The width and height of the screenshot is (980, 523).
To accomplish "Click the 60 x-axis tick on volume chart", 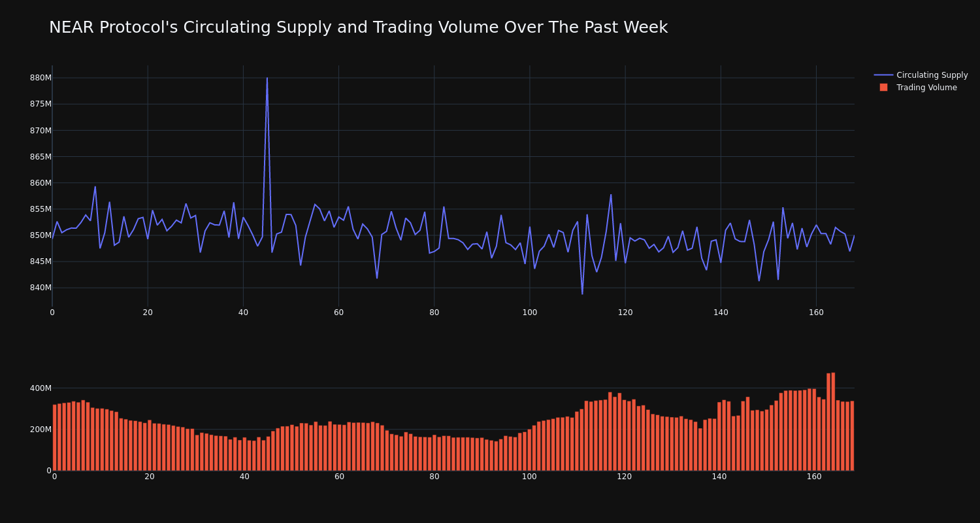I will (339, 477).
